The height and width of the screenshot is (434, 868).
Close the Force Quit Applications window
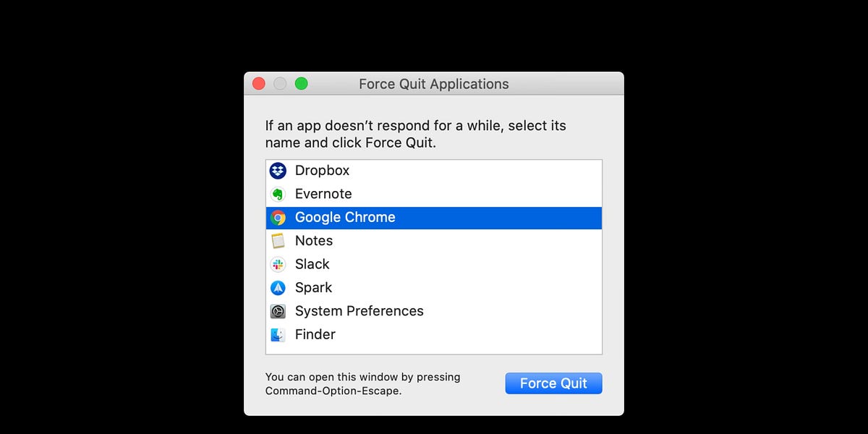(x=259, y=84)
